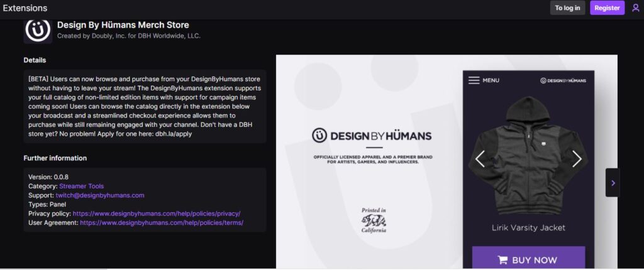This screenshot has height=270, width=644.
Task: Click the officially licensed apparel tagline
Action: 373,159
